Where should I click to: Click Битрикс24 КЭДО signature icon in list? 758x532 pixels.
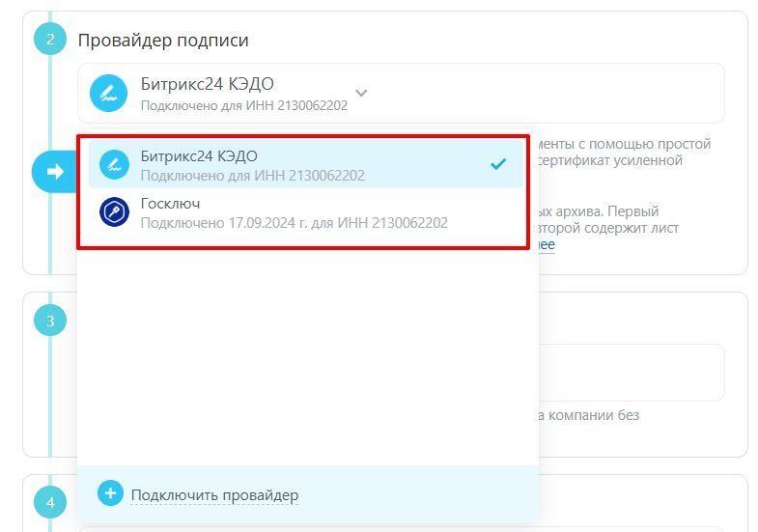115,165
